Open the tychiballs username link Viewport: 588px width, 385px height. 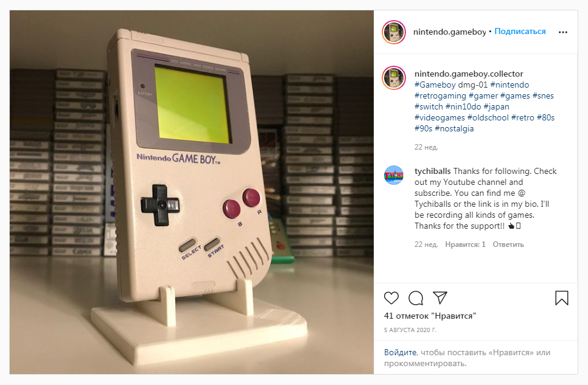[432, 172]
